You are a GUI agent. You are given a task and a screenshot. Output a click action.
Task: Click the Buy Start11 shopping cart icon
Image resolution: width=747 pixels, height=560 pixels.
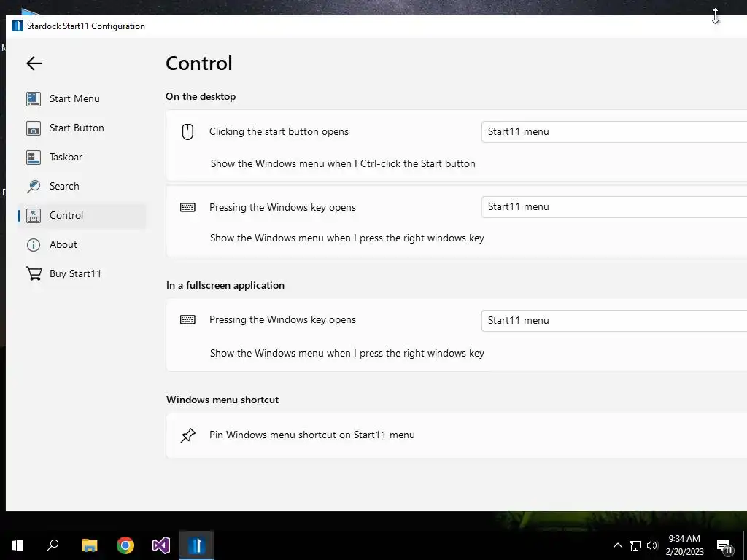[34, 274]
